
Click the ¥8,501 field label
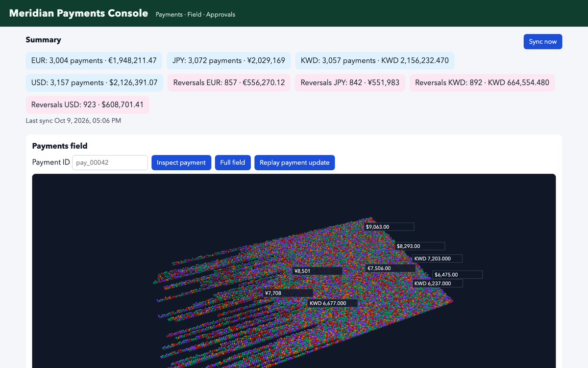point(318,270)
